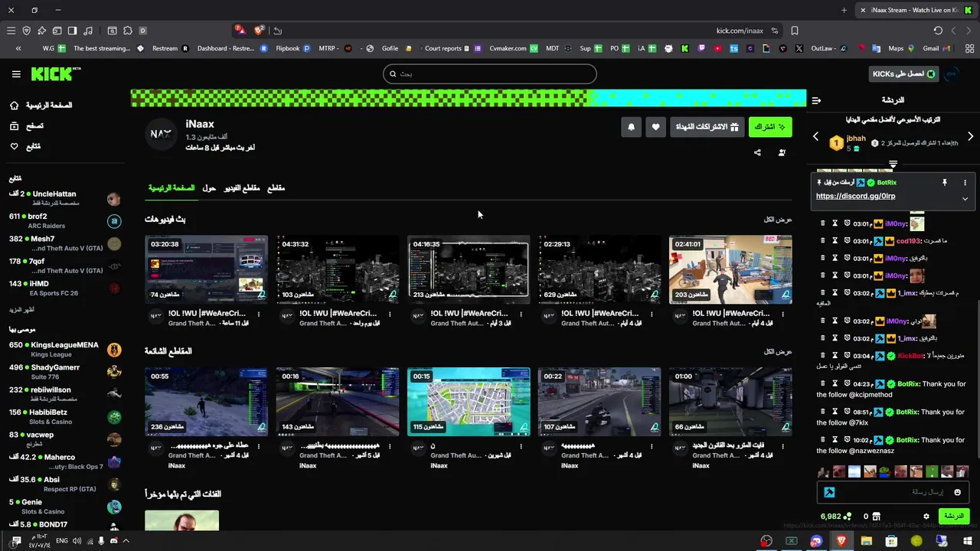Screen dimensions: 980x551
Task: Click View all for stream videos
Action: click(x=778, y=220)
